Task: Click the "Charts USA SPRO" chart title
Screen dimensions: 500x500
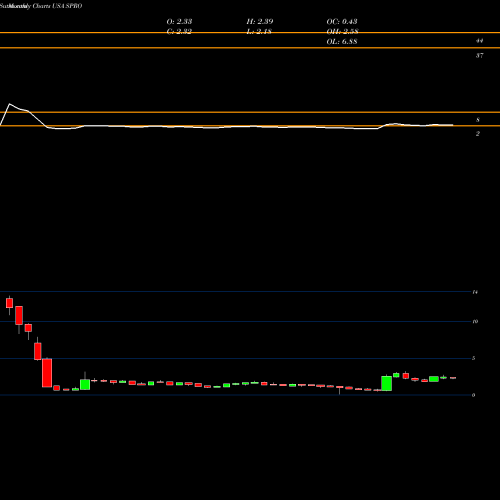Action: [57, 6]
